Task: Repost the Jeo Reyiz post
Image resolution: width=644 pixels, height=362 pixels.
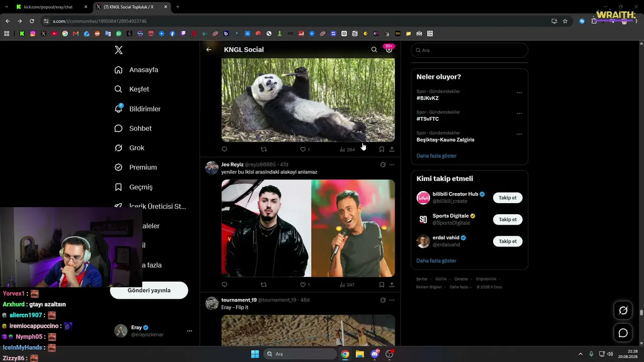Action: pyautogui.click(x=264, y=285)
